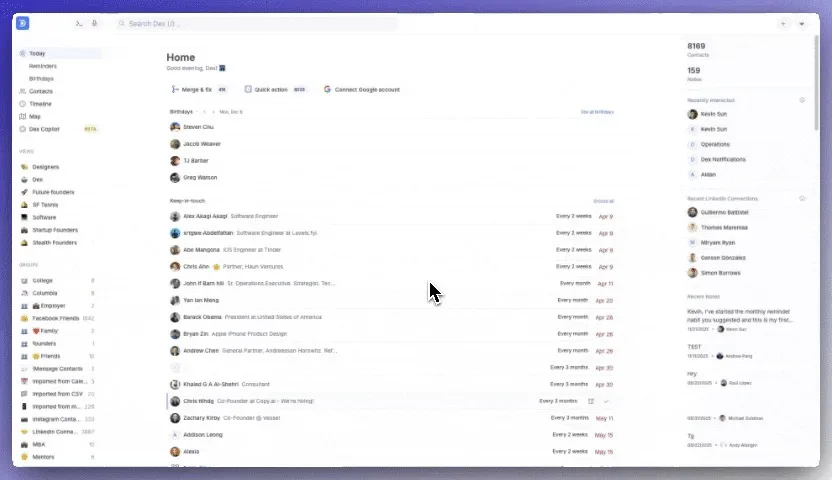Screen dimensions: 832x480
Task: Open Zachary Kirby contact row
Action: tap(392, 418)
